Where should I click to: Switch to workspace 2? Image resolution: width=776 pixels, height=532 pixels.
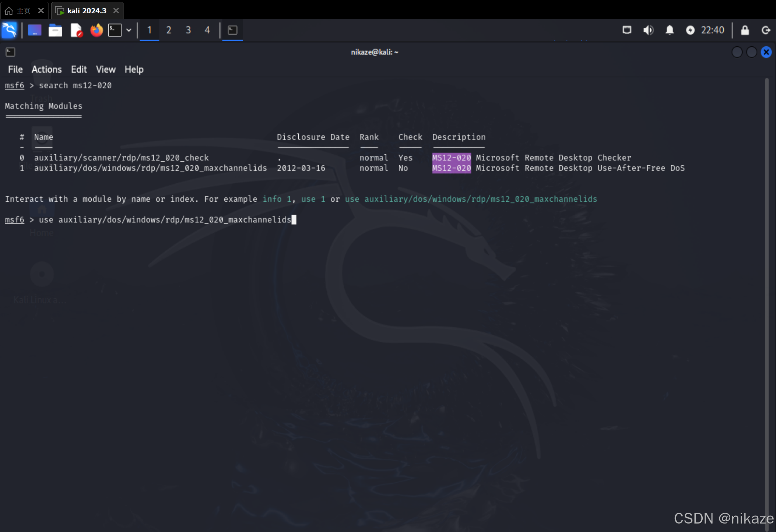[x=169, y=30]
